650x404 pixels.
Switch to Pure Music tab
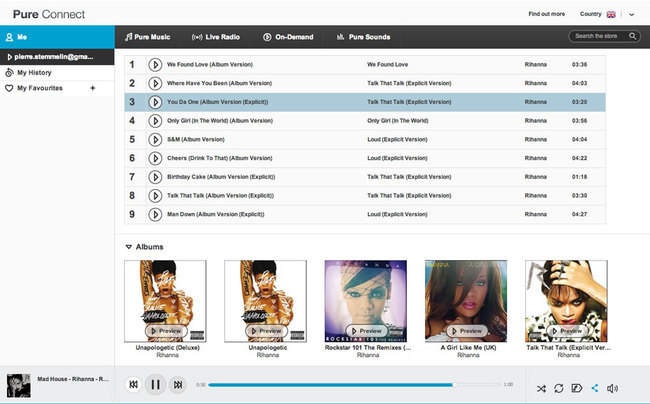(148, 37)
